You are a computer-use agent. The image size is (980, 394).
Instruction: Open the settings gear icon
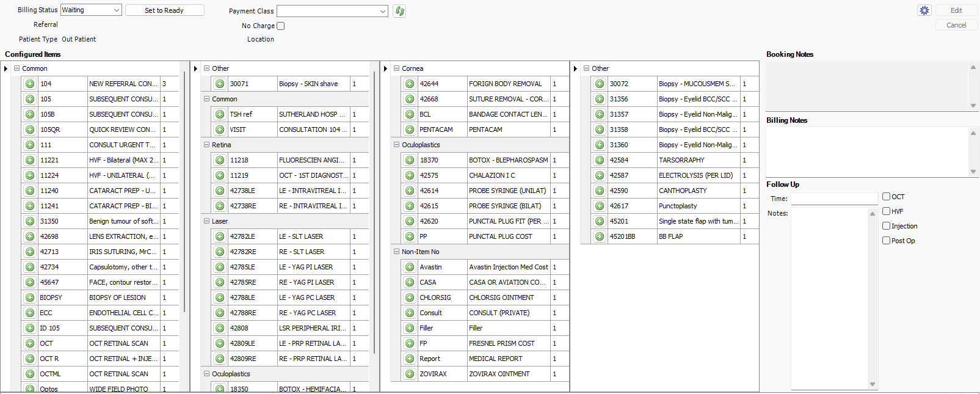click(x=924, y=10)
